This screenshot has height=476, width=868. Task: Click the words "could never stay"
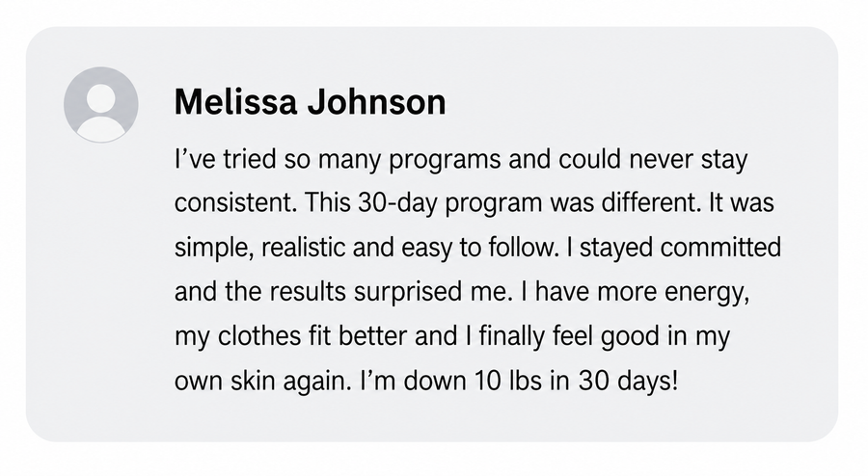653,160
